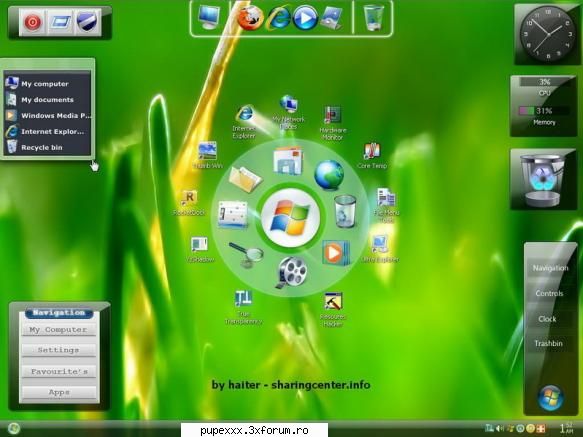
Task: Click the orange square icon in system tray
Action: click(x=540, y=428)
